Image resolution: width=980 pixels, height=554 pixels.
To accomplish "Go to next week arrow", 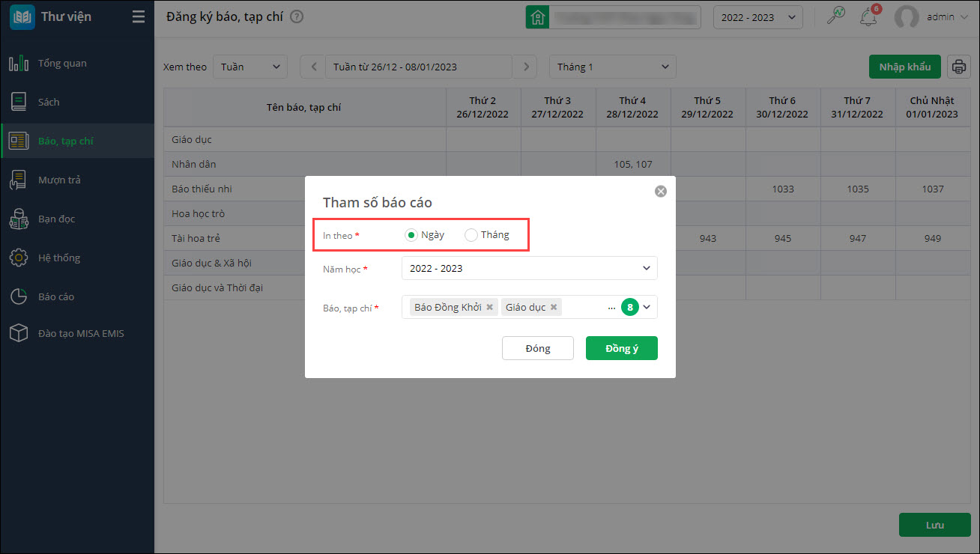I will click(527, 67).
